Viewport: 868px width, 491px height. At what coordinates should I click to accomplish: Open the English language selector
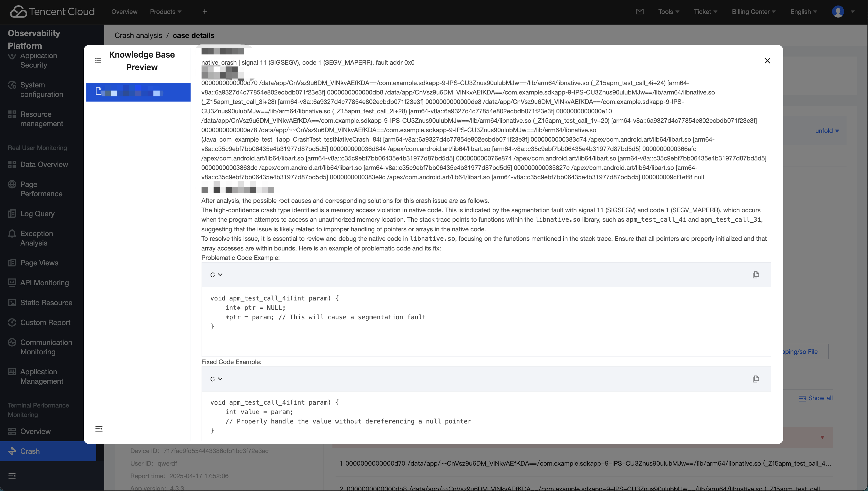(803, 12)
